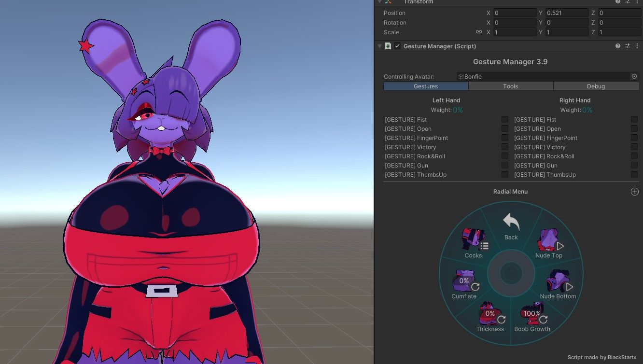The width and height of the screenshot is (643, 364).
Task: Collapse the Transform component foldout arrow
Action: tap(379, 2)
